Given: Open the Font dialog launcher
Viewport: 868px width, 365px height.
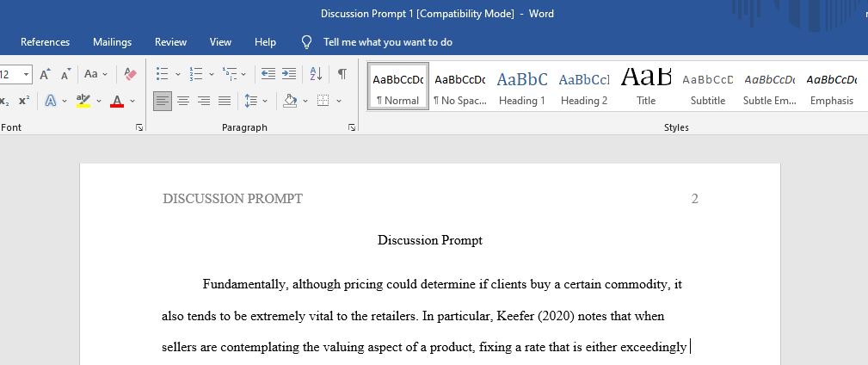Looking at the screenshot, I should pyautogui.click(x=139, y=128).
